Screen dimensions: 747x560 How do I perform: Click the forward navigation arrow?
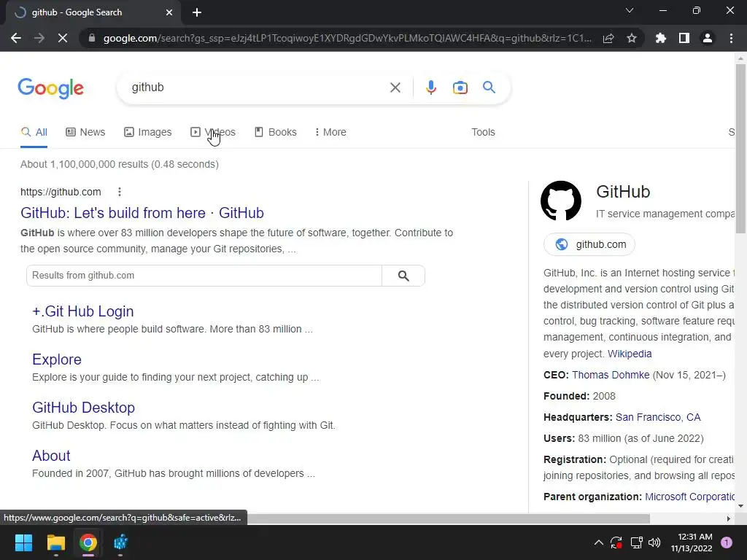tap(39, 38)
